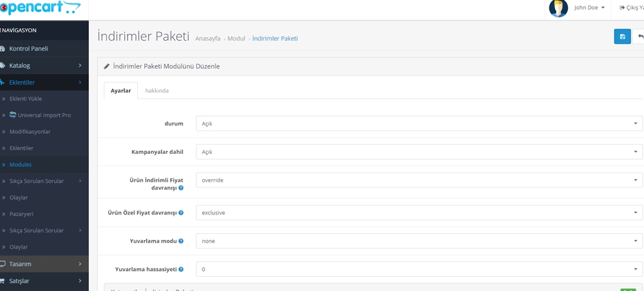Open the OpenCart logo home link

click(40, 7)
